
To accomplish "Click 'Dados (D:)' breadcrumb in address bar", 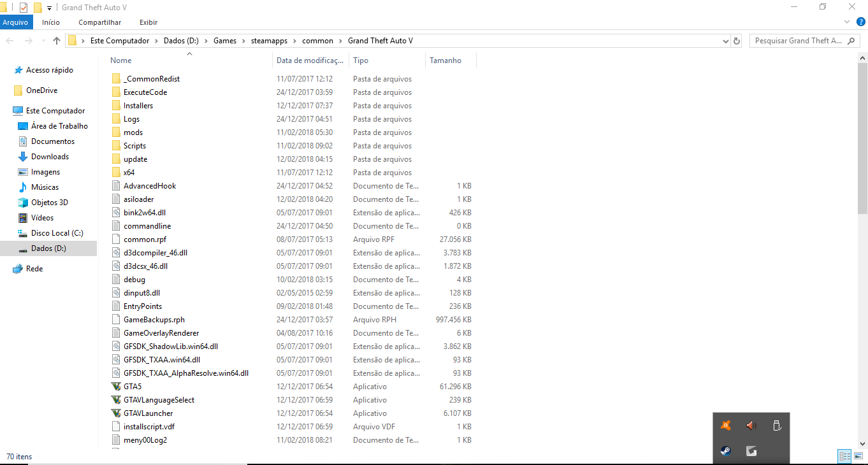I will tap(181, 41).
